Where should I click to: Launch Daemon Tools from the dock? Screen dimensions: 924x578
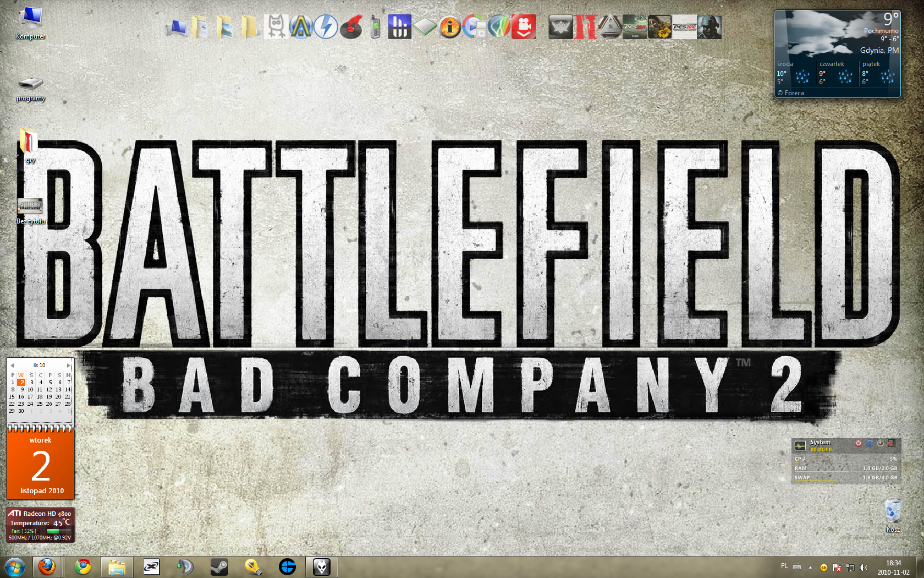[x=326, y=26]
